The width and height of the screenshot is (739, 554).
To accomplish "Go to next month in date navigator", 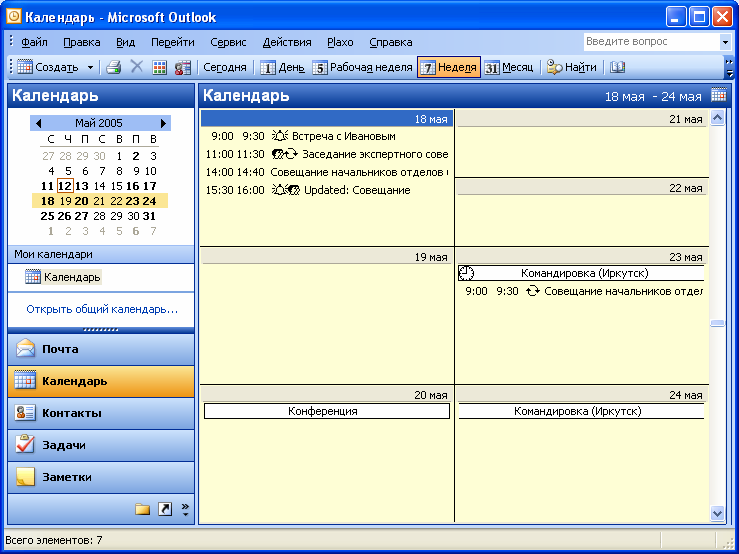I will (x=163, y=123).
